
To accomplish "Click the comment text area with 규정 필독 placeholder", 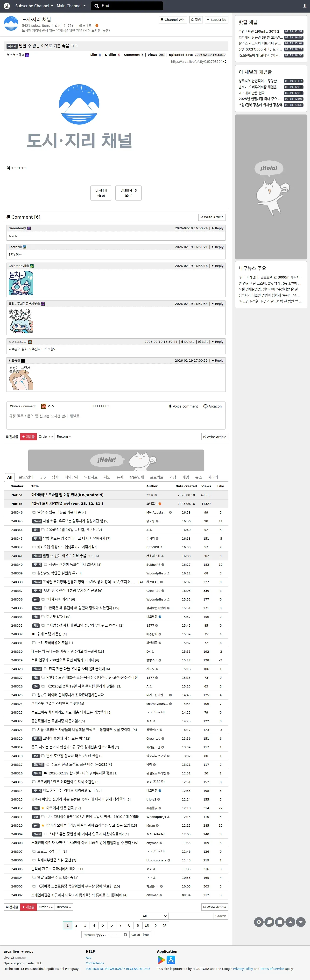I will pos(116,420).
